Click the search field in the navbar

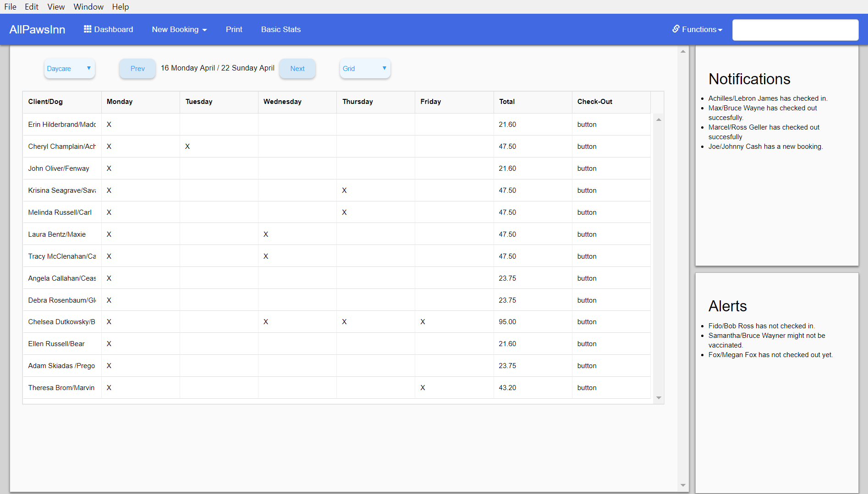(795, 30)
